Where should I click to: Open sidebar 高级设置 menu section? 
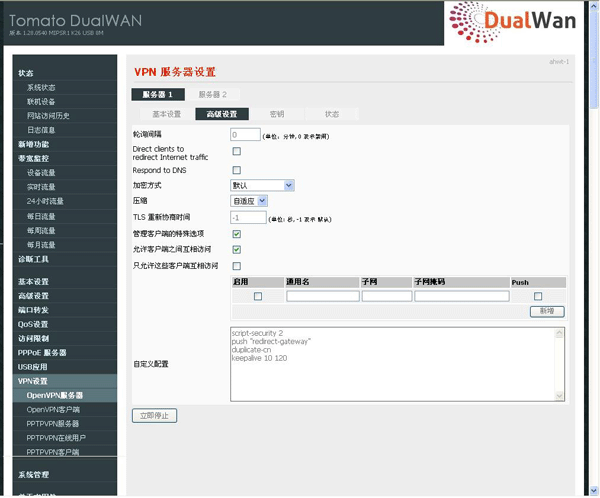(34, 296)
